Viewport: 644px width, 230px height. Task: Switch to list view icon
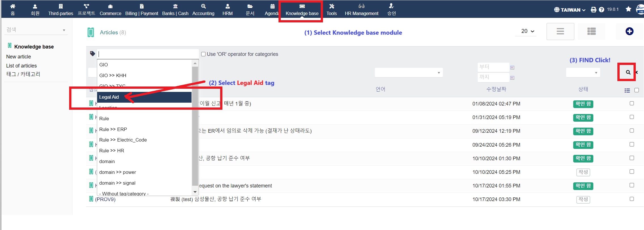(560, 31)
